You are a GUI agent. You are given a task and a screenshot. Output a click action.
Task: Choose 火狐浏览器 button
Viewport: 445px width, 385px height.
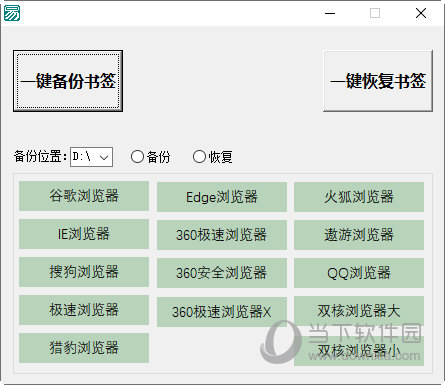click(359, 197)
